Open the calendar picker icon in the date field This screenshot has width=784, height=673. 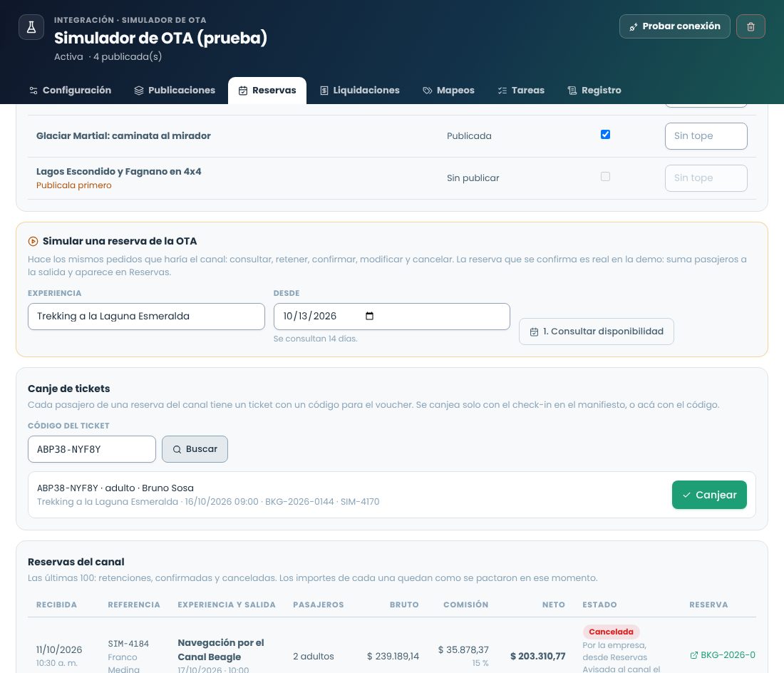[x=369, y=316]
